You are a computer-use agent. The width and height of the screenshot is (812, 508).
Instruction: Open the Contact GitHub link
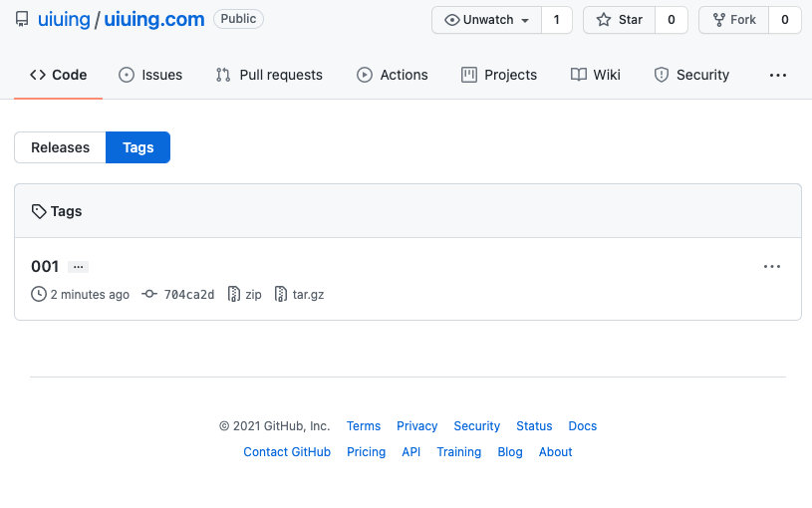pos(287,452)
